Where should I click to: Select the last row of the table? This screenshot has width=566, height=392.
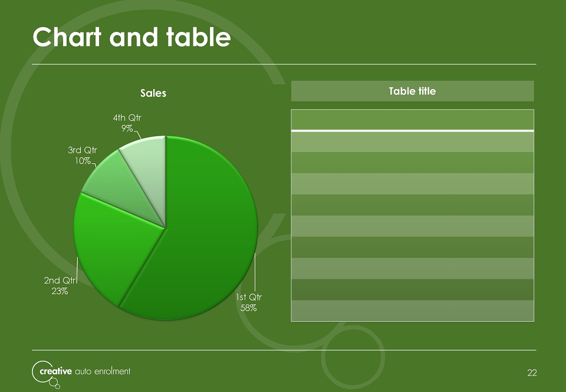[x=412, y=311]
